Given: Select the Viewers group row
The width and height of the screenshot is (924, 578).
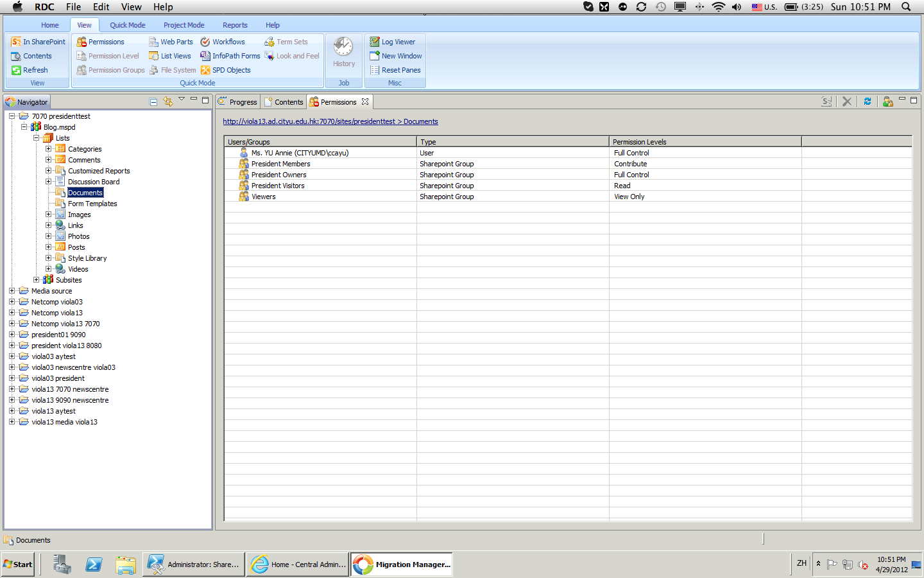Looking at the screenshot, I should [x=568, y=197].
